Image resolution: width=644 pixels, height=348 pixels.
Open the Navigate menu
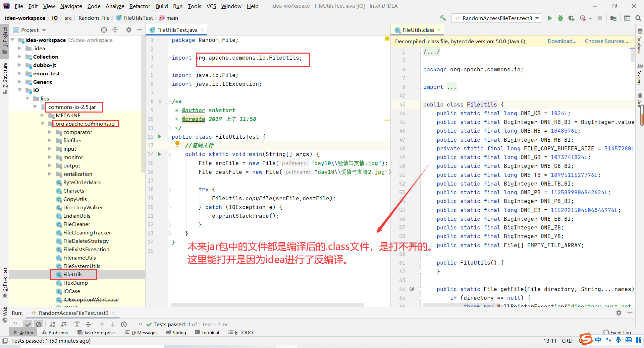(x=71, y=6)
